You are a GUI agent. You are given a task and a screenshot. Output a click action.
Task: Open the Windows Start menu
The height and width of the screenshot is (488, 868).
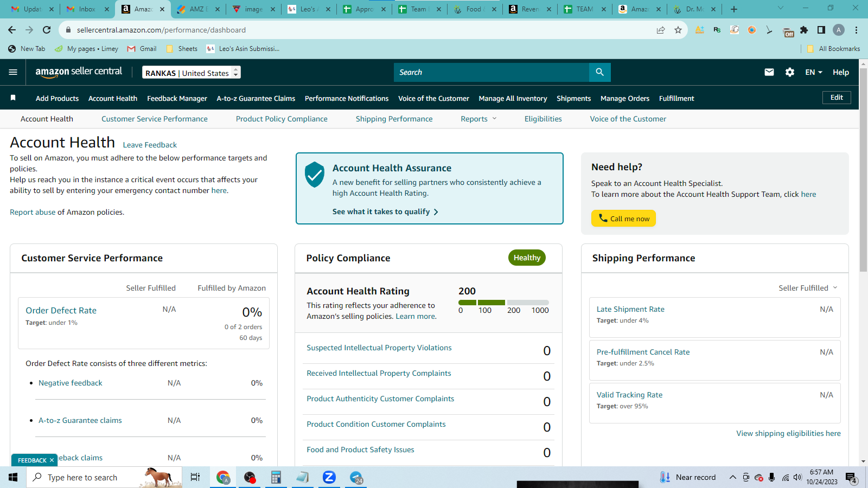click(13, 477)
